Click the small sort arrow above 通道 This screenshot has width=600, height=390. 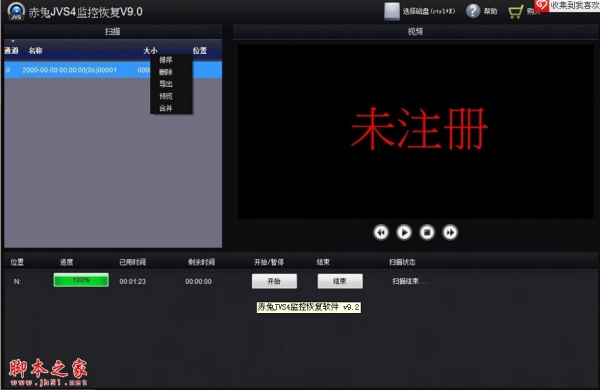pos(13,41)
